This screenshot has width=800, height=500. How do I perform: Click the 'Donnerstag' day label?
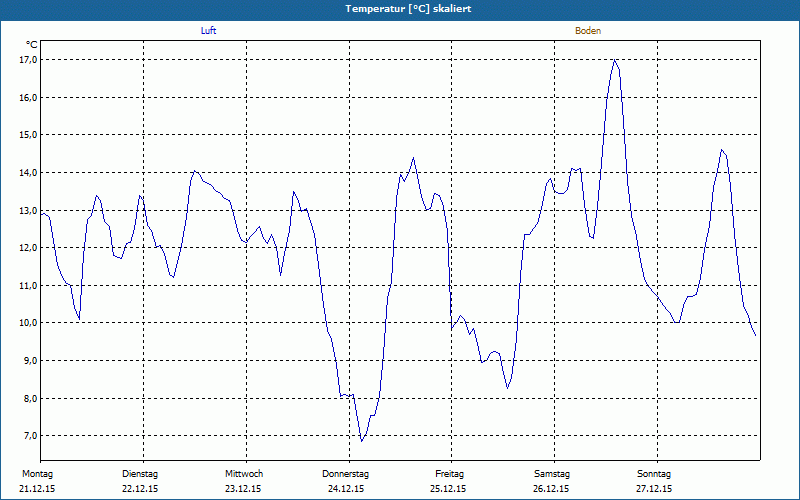pyautogui.click(x=345, y=474)
